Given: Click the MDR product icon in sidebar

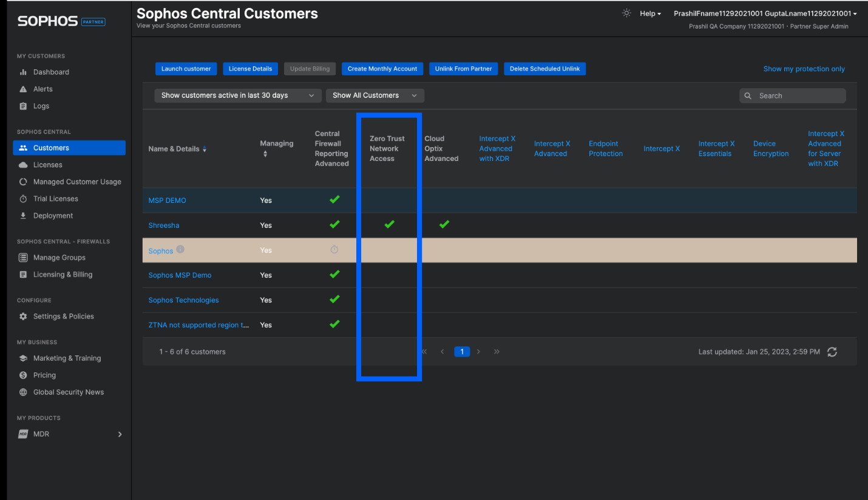Looking at the screenshot, I should [x=23, y=434].
